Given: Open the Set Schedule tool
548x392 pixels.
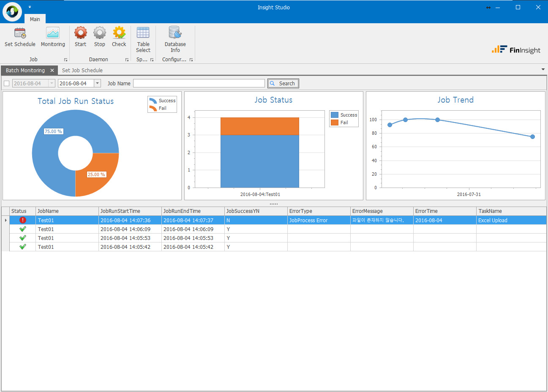Looking at the screenshot, I should [20, 37].
